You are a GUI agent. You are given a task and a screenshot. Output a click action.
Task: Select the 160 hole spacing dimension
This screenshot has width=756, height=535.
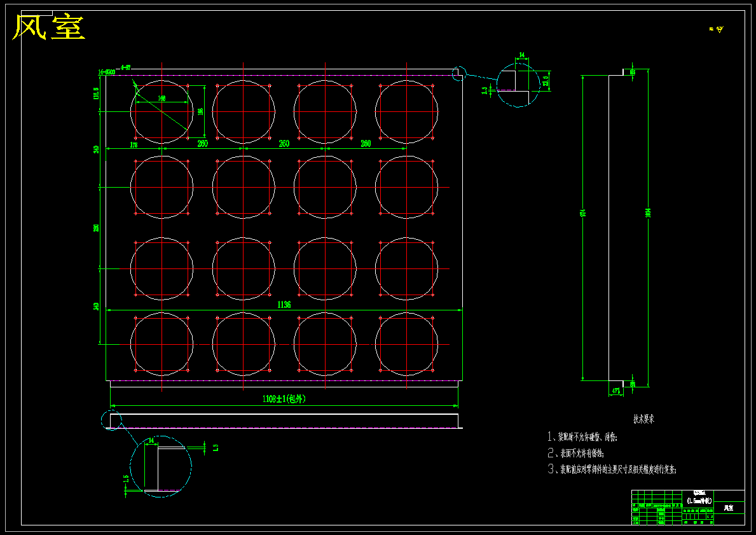162,98
